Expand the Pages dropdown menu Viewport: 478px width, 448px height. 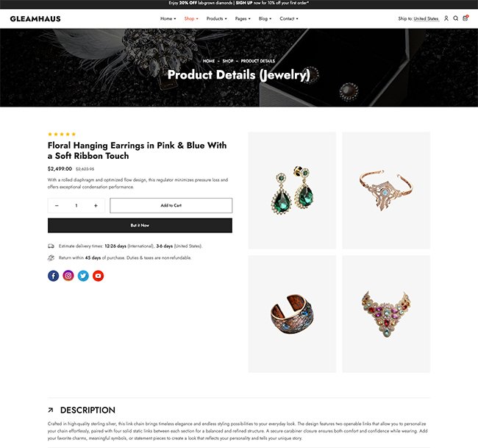pos(243,18)
